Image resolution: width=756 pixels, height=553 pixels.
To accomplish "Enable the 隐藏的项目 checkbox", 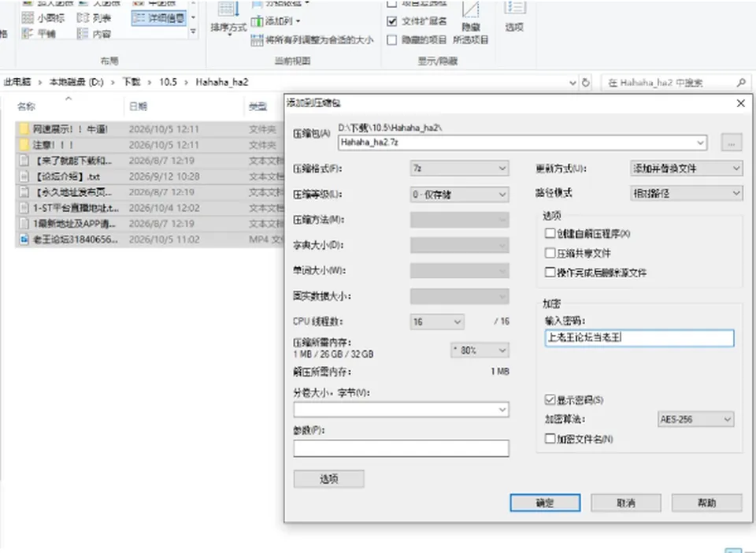I will click(392, 40).
